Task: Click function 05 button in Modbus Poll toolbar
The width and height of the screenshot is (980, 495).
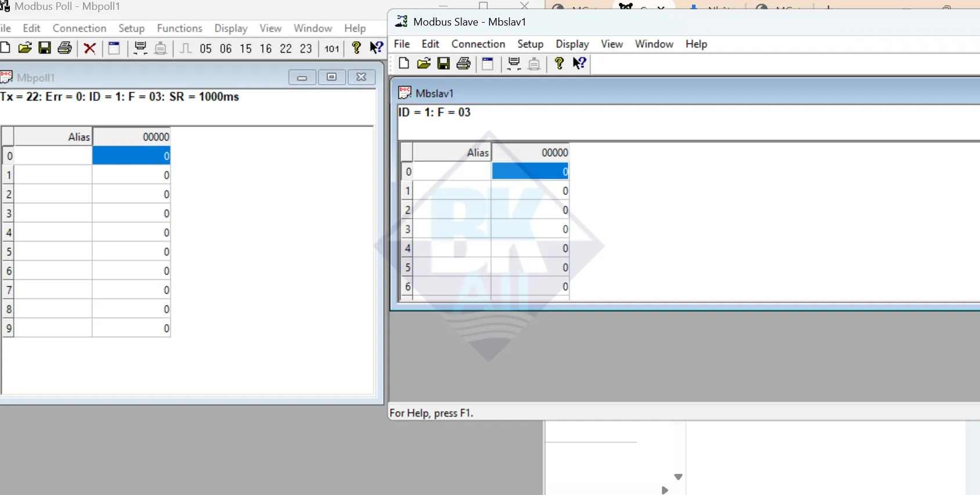Action: [x=206, y=49]
